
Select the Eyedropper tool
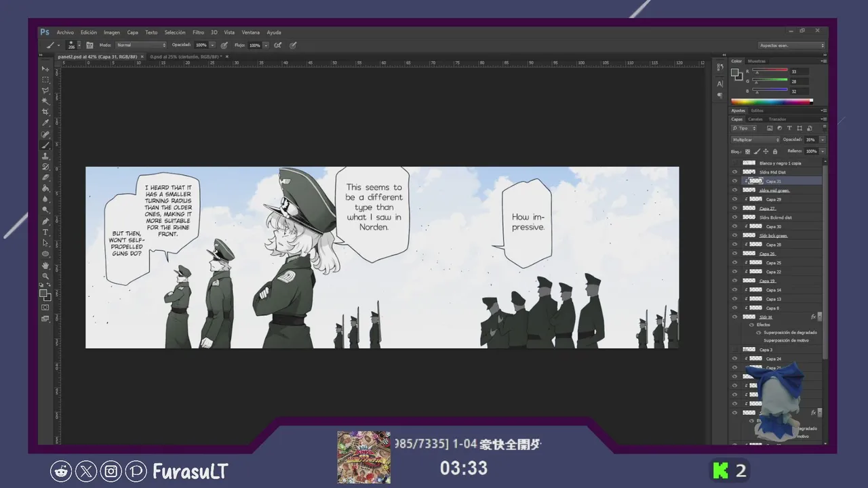pyautogui.click(x=45, y=123)
